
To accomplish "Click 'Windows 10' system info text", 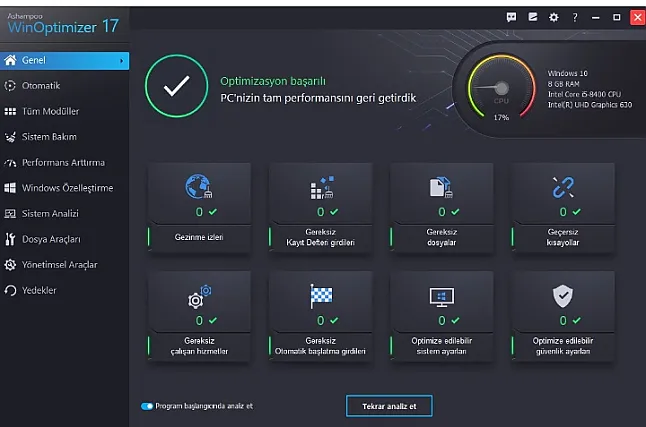I will coord(568,73).
